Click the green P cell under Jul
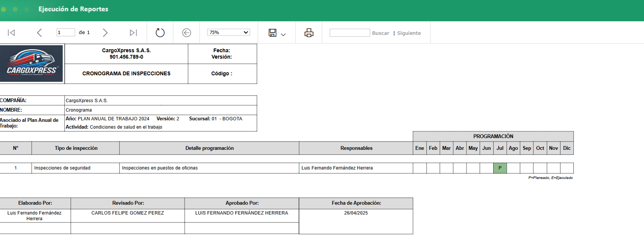Viewport: 644px width, 252px height. pyautogui.click(x=500, y=168)
